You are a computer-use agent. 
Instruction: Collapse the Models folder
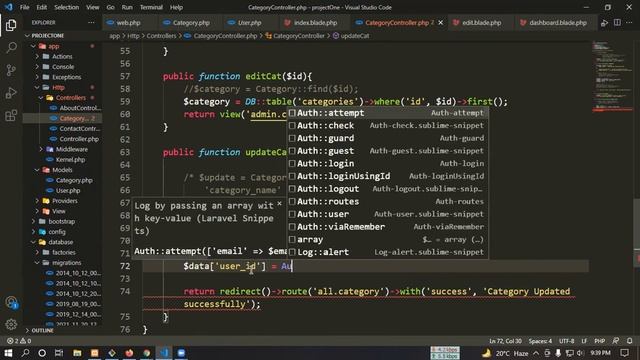click(62, 170)
